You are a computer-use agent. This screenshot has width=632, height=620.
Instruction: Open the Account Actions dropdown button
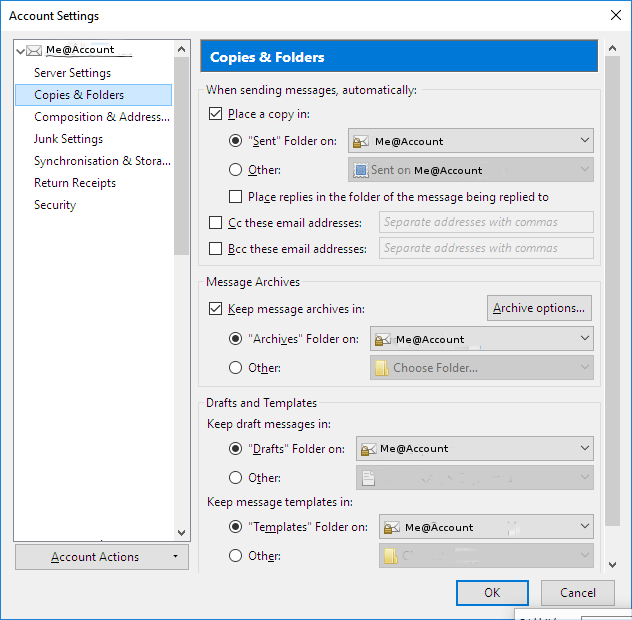[x=101, y=557]
